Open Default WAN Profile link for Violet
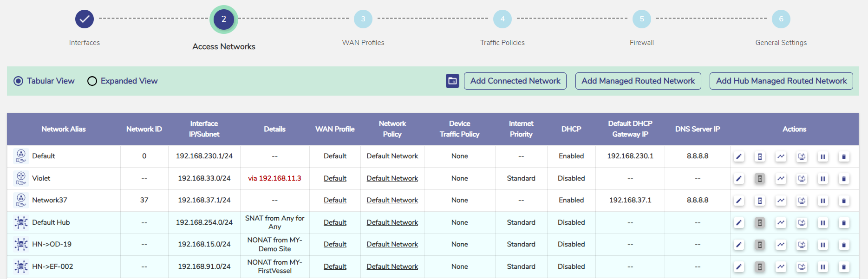 [335, 178]
